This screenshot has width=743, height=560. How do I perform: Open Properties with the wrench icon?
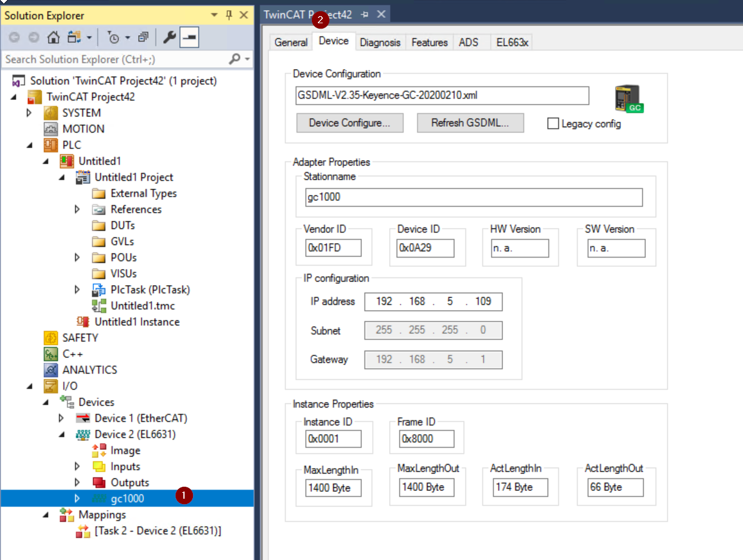tap(170, 37)
